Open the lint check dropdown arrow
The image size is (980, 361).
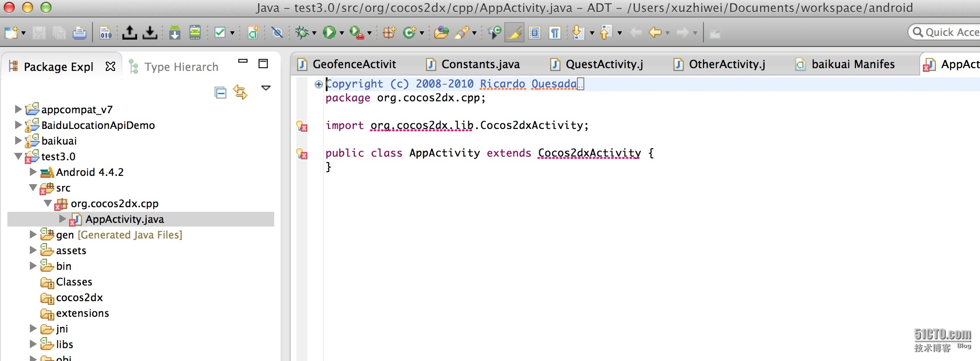tap(232, 33)
